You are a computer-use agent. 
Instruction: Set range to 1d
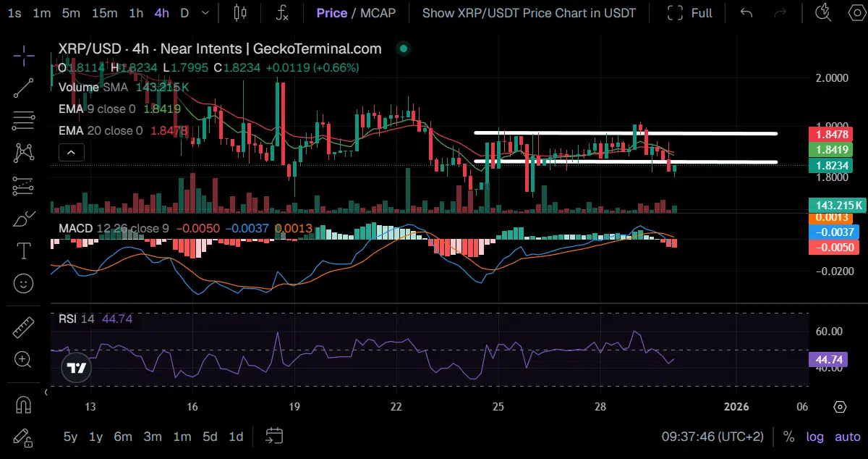tap(236, 437)
